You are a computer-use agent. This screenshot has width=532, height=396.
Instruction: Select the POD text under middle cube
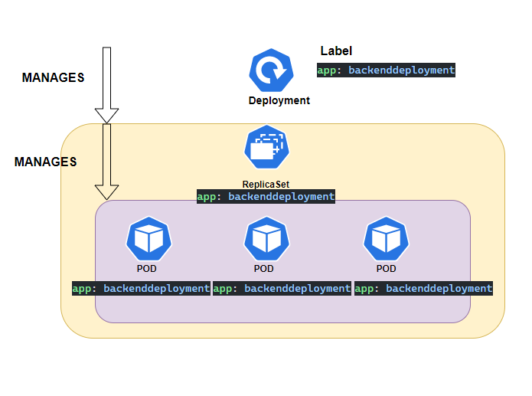[263, 269]
